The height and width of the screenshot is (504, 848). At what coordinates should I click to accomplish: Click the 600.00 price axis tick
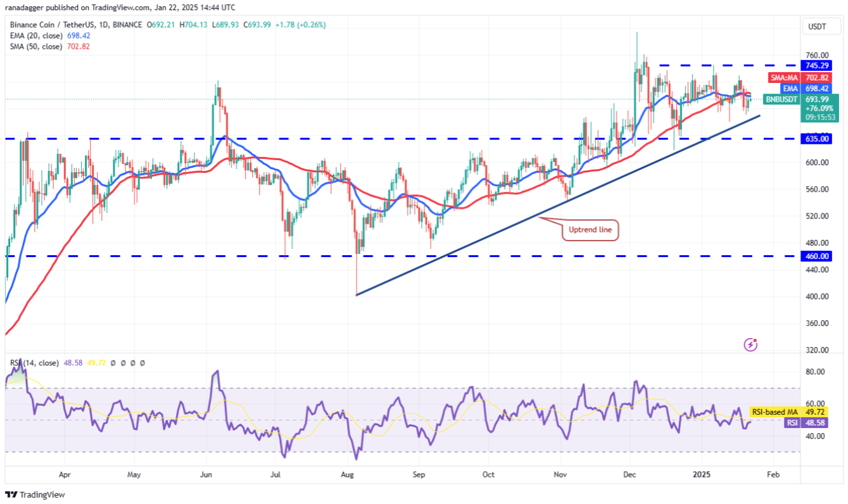[817, 162]
